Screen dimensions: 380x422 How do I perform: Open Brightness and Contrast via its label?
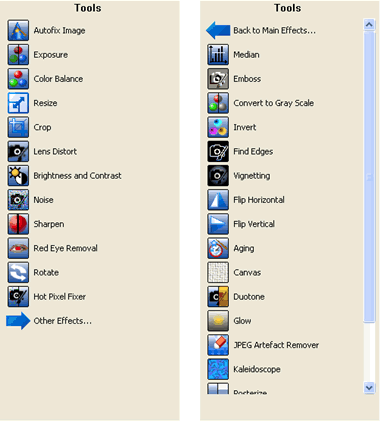tap(77, 176)
